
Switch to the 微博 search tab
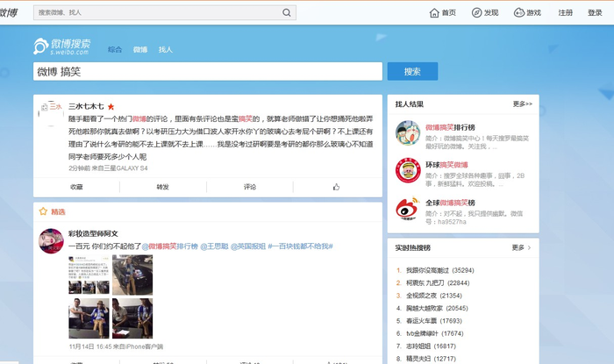140,50
